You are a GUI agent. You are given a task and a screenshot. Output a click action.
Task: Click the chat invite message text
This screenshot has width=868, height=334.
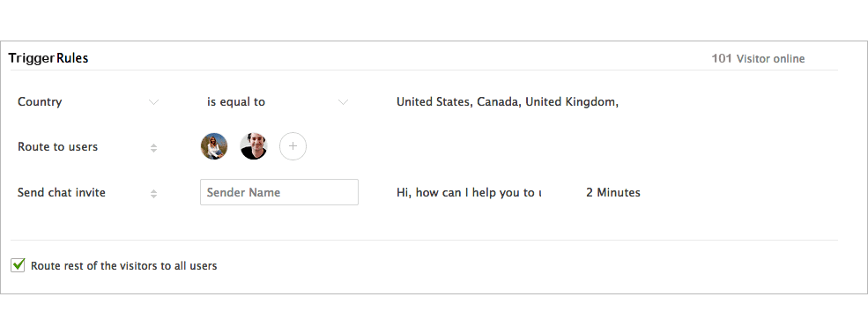pyautogui.click(x=469, y=193)
